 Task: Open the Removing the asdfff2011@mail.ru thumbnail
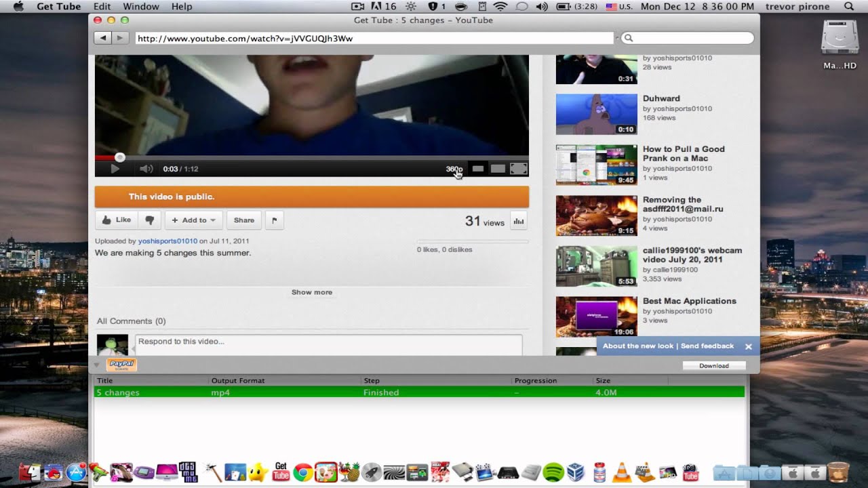click(597, 216)
